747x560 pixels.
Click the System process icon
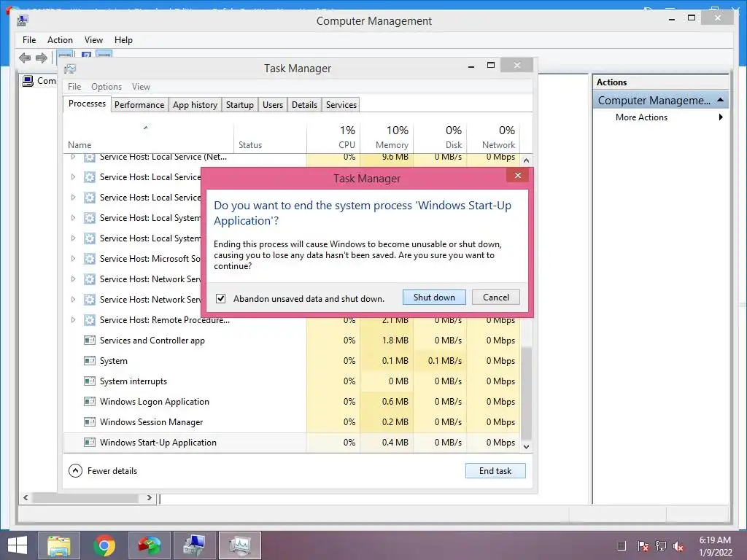pos(90,361)
